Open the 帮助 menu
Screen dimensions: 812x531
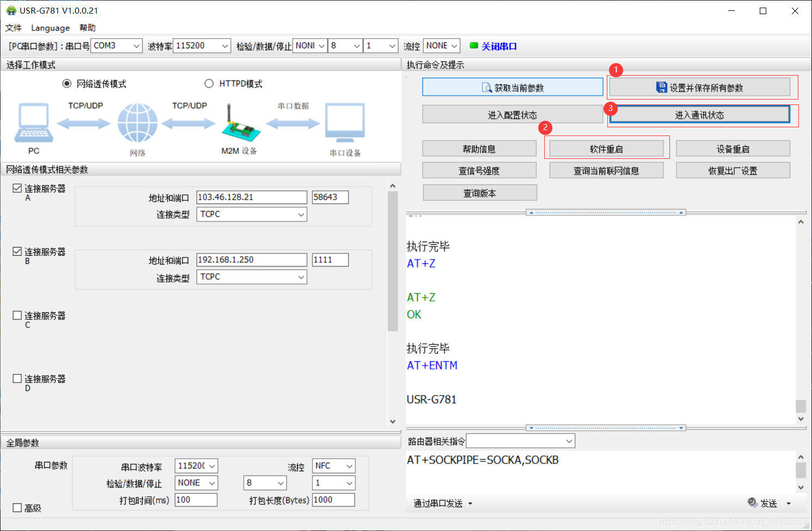tap(88, 28)
